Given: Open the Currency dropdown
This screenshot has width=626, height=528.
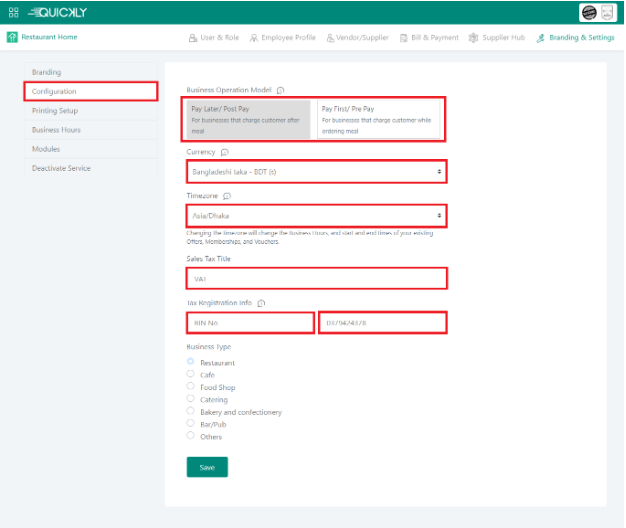Looking at the screenshot, I should 316,172.
